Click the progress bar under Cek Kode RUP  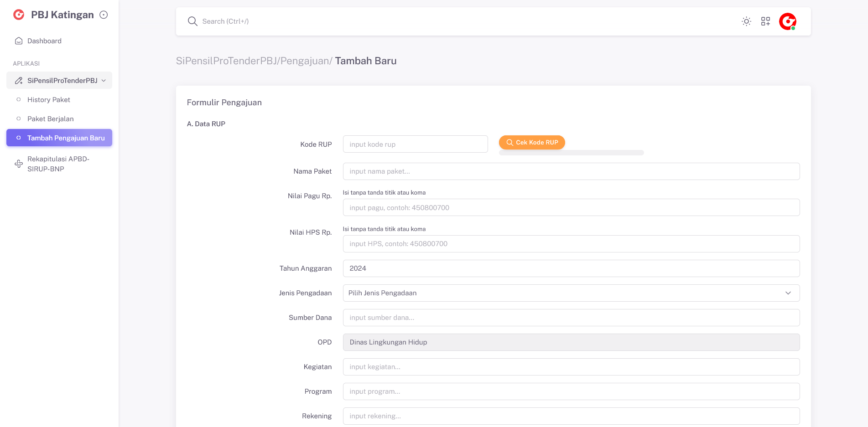coord(571,153)
